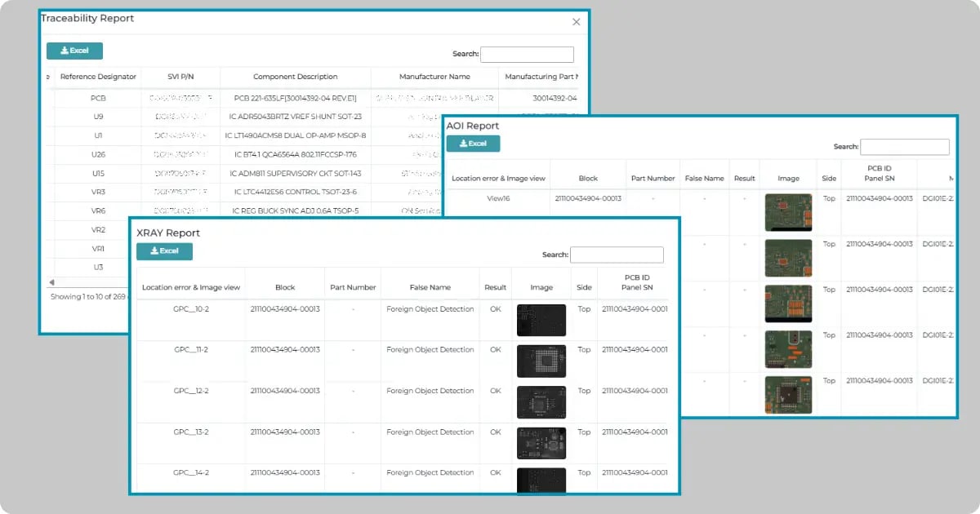Viewport: 980px width, 514px height.
Task: Focus the Traceability Report search input
Action: 527,54
